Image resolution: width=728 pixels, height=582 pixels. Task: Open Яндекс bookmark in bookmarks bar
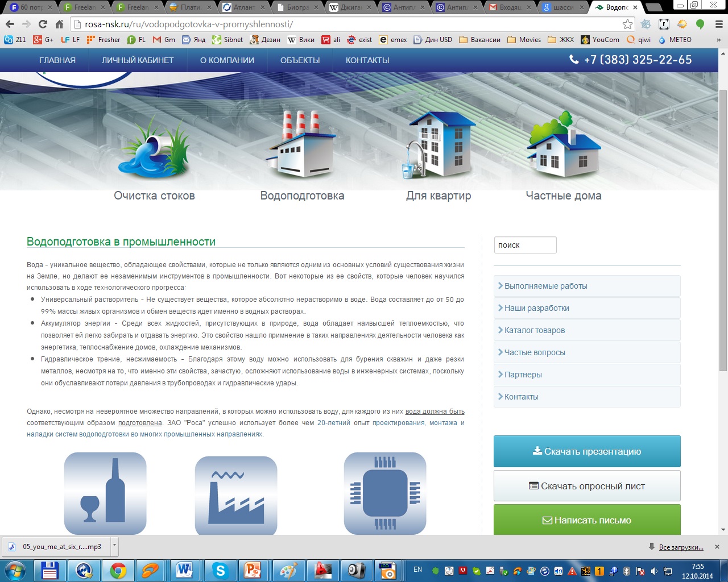(194, 40)
